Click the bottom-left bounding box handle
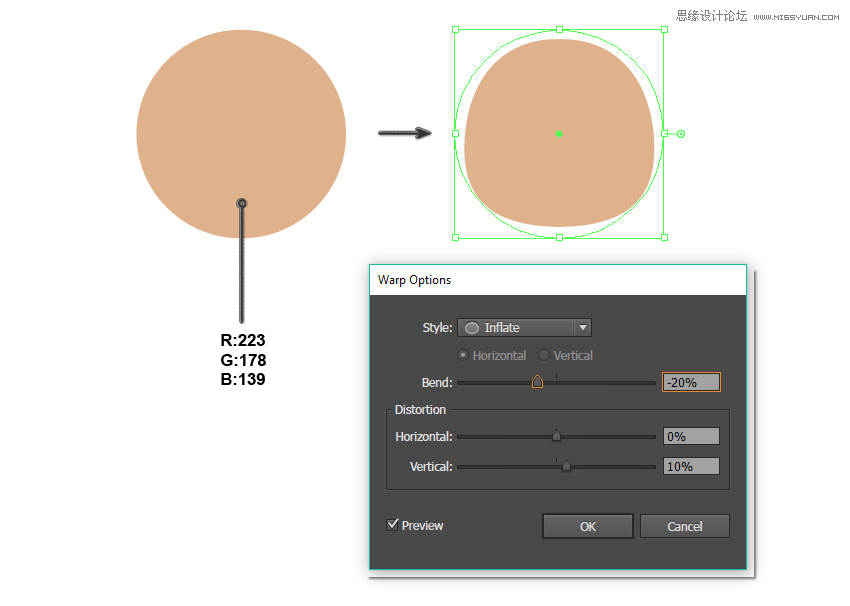The height and width of the screenshot is (606, 850). [x=455, y=237]
